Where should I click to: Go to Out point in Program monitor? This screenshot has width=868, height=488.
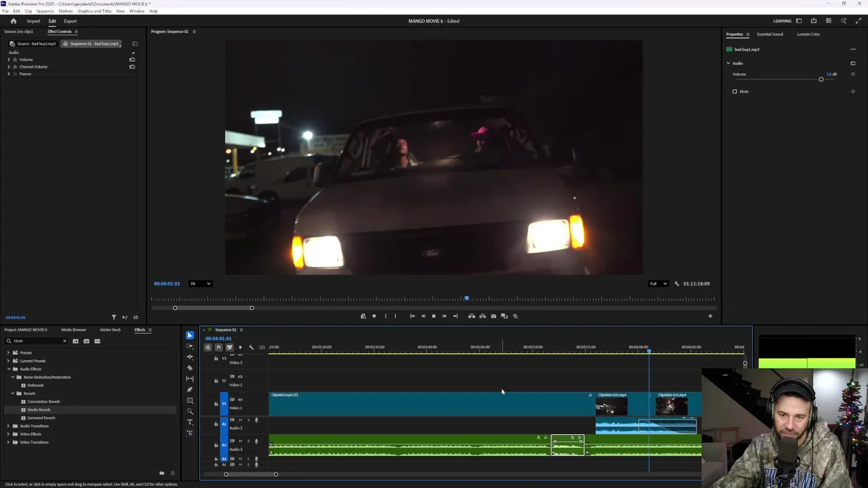456,316
